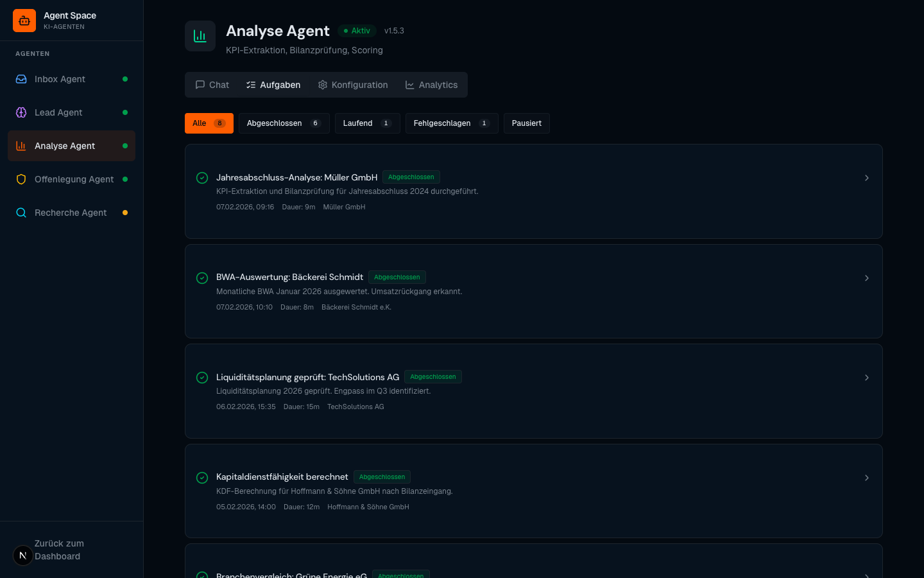Filter tasks by Abgeschlossen
Image resolution: width=924 pixels, height=578 pixels.
tap(284, 123)
